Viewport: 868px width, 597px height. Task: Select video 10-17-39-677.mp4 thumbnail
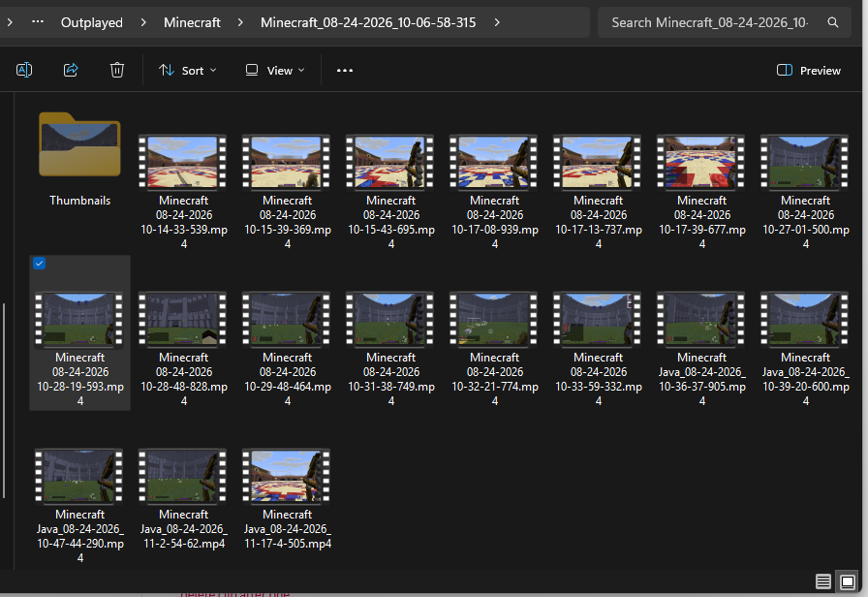(700, 162)
